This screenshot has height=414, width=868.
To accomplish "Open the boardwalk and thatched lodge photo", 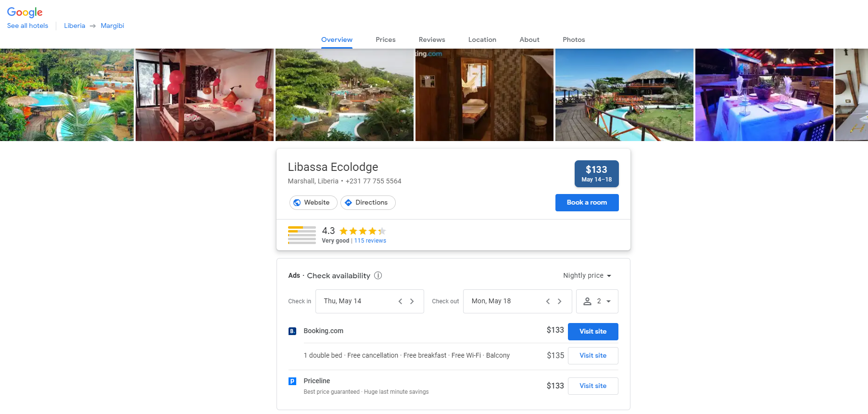I will [x=624, y=95].
